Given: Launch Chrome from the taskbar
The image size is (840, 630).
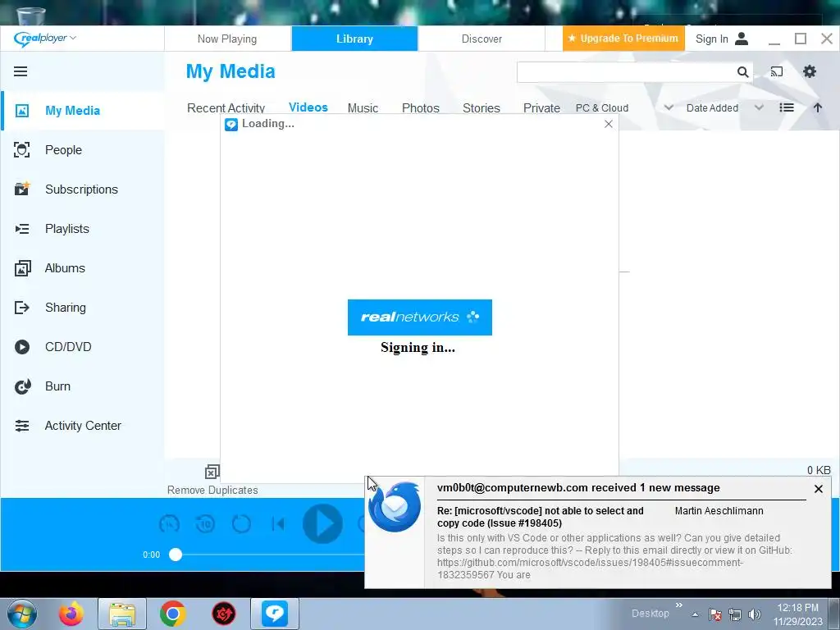Looking at the screenshot, I should (x=172, y=614).
